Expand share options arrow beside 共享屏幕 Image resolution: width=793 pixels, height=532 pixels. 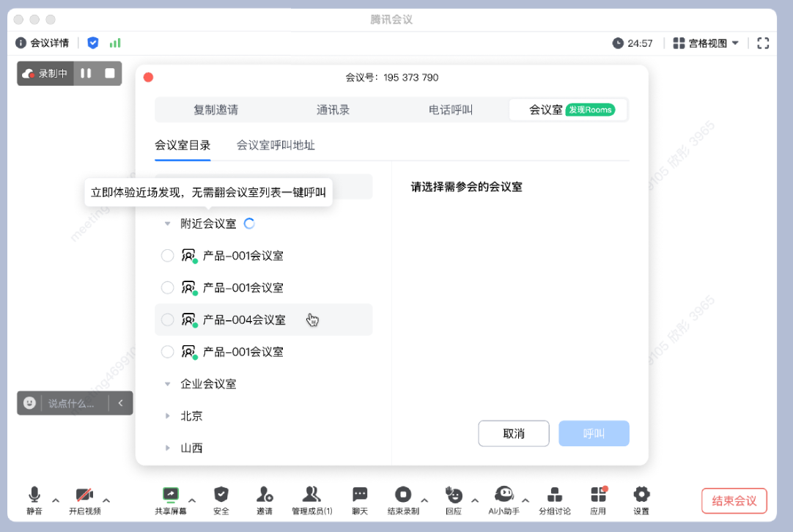(192, 500)
